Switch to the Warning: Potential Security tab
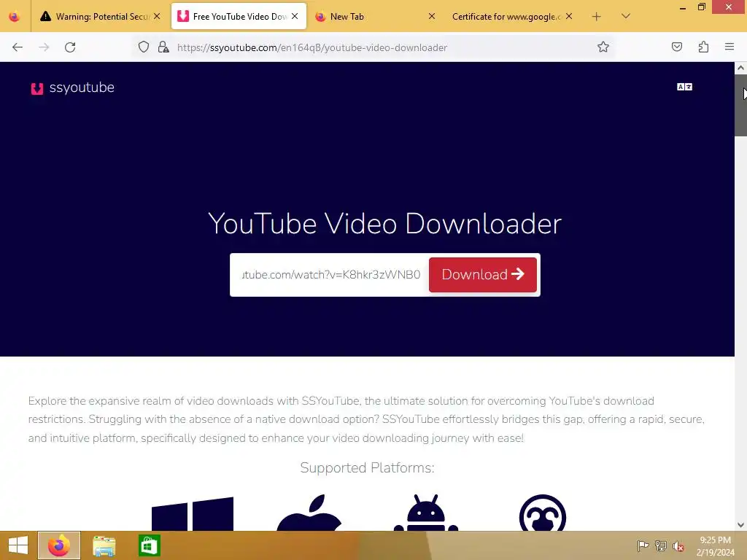747x560 pixels. tap(100, 17)
